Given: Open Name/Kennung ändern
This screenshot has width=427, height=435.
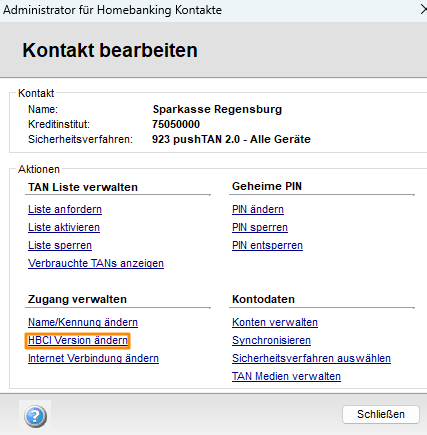Looking at the screenshot, I should pyautogui.click(x=83, y=322).
